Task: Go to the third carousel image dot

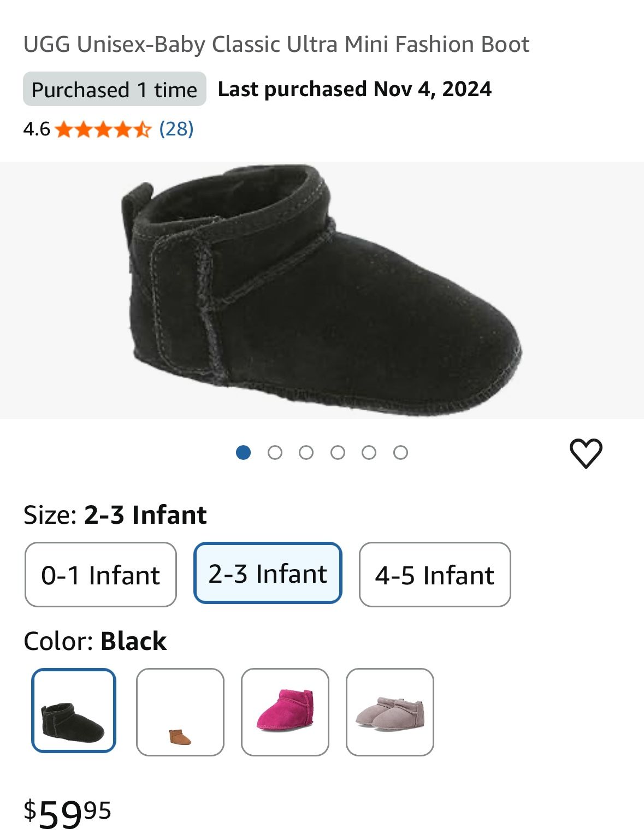Action: tap(306, 453)
